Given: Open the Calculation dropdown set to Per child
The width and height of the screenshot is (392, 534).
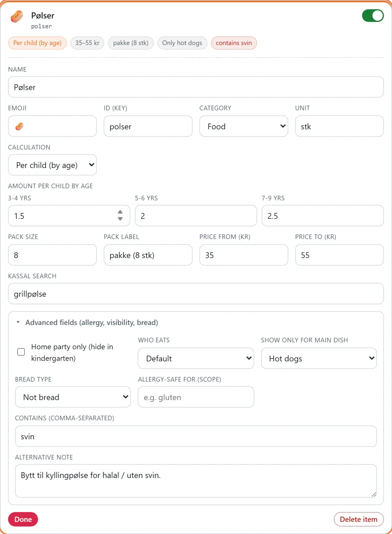Looking at the screenshot, I should point(52,165).
